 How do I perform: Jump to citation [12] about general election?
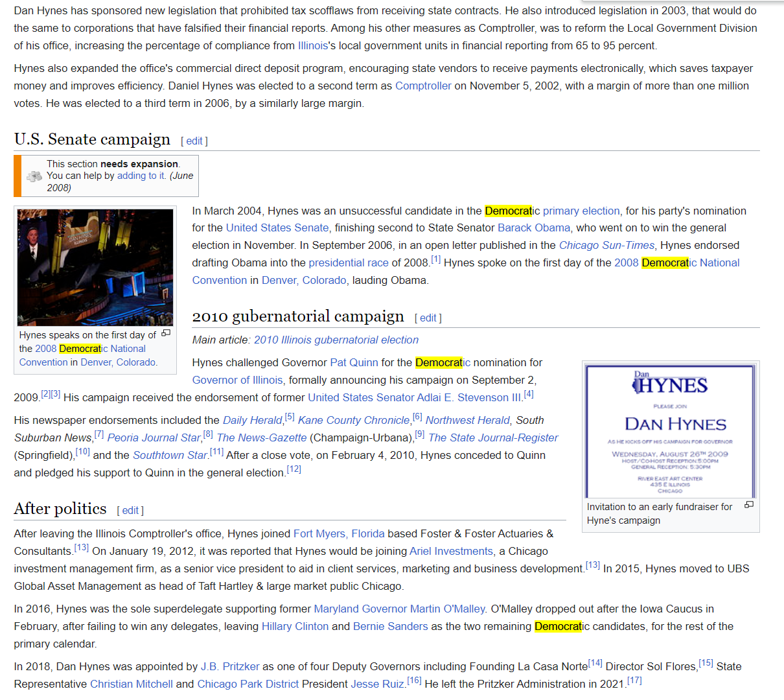click(294, 469)
